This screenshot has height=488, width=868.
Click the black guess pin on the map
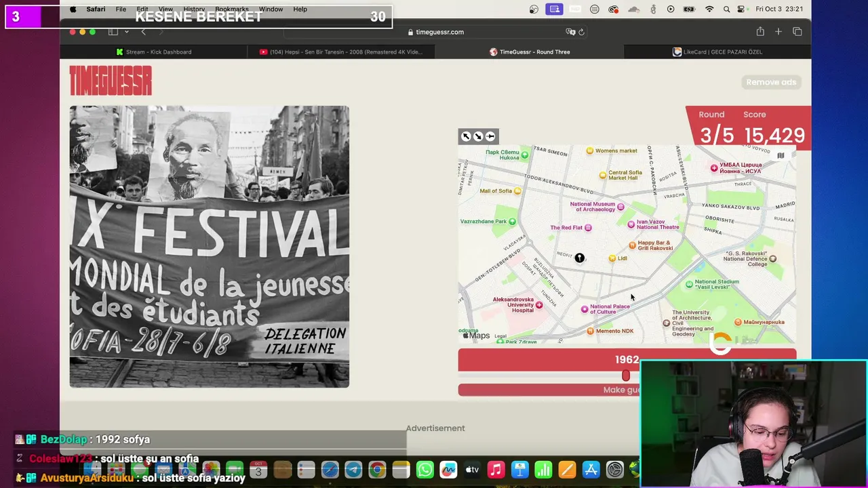pos(580,258)
